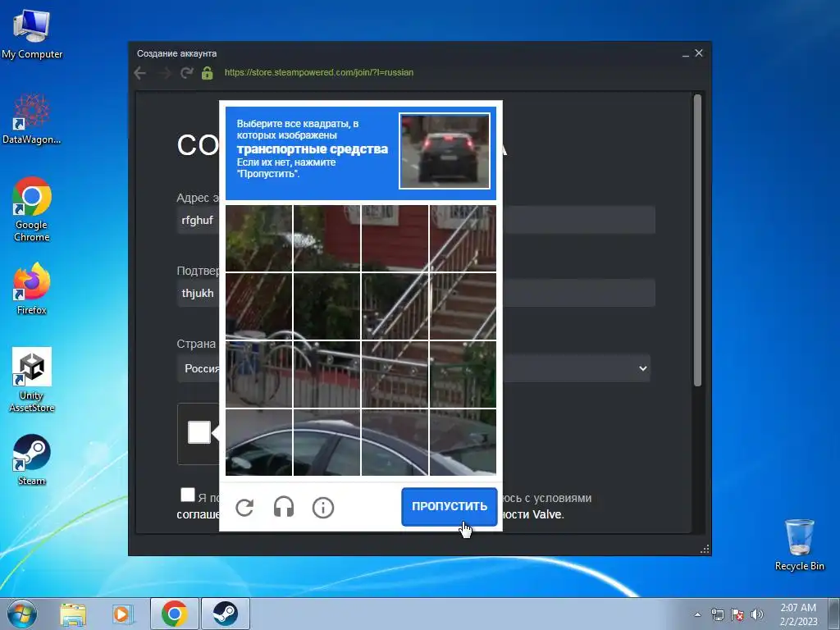Image resolution: width=840 pixels, height=630 pixels.
Task: Close the Создание аккаунта window
Action: (699, 53)
